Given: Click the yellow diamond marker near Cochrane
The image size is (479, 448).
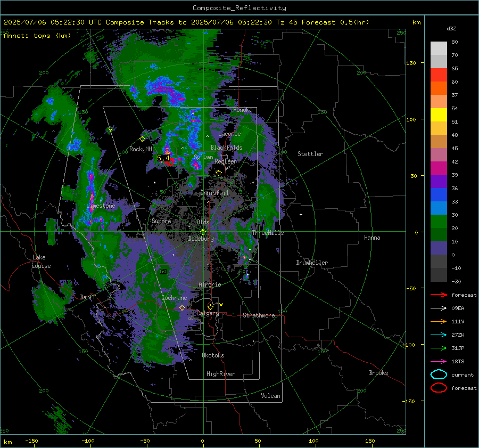Looking at the screenshot, I should (x=182, y=307).
